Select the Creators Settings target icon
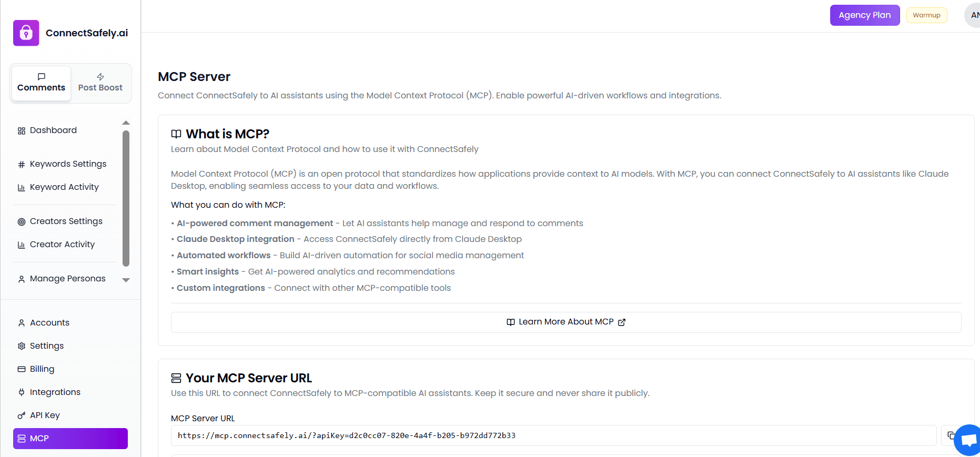Viewport: 980px width, 457px height. tap(21, 221)
